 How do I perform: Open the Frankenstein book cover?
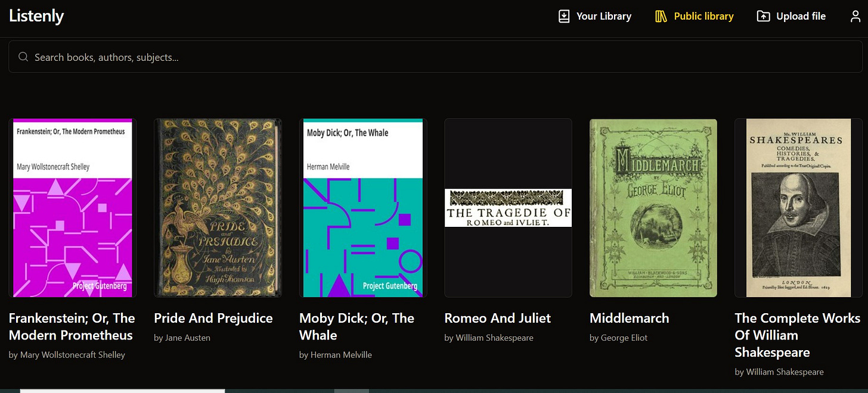[x=73, y=208]
